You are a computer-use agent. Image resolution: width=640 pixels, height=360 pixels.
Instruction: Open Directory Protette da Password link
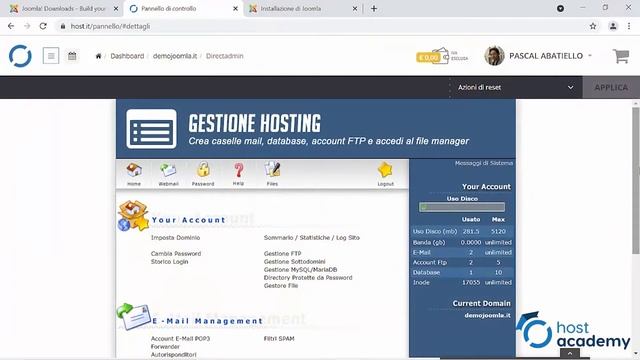point(308,278)
